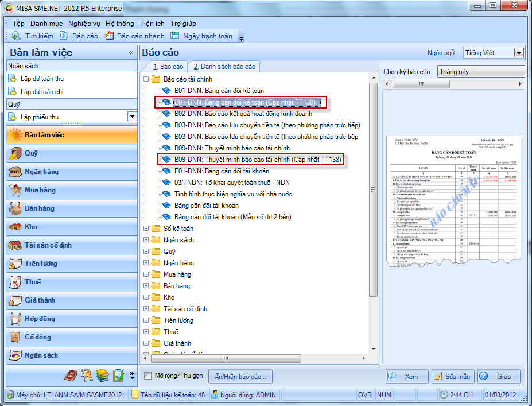Expand the Tiền lương folder in report tree

[x=146, y=320]
